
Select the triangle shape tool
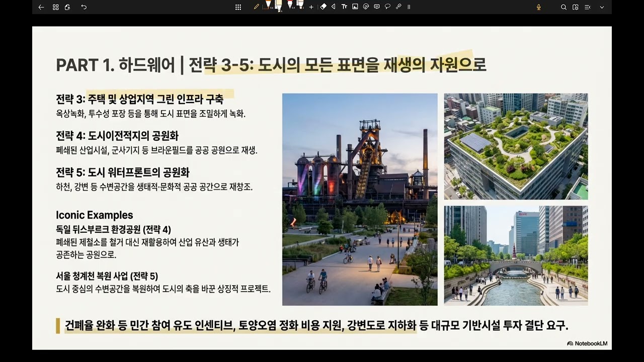(x=334, y=7)
